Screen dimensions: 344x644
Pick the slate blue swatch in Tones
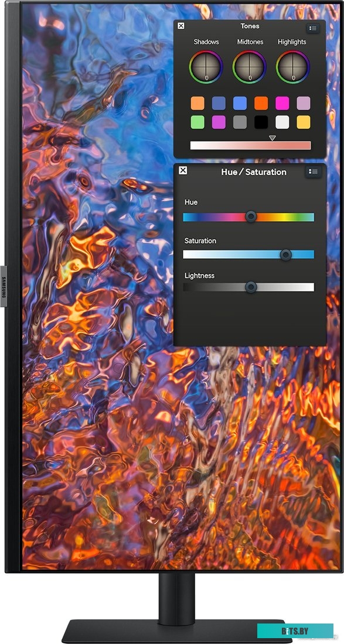tap(219, 103)
